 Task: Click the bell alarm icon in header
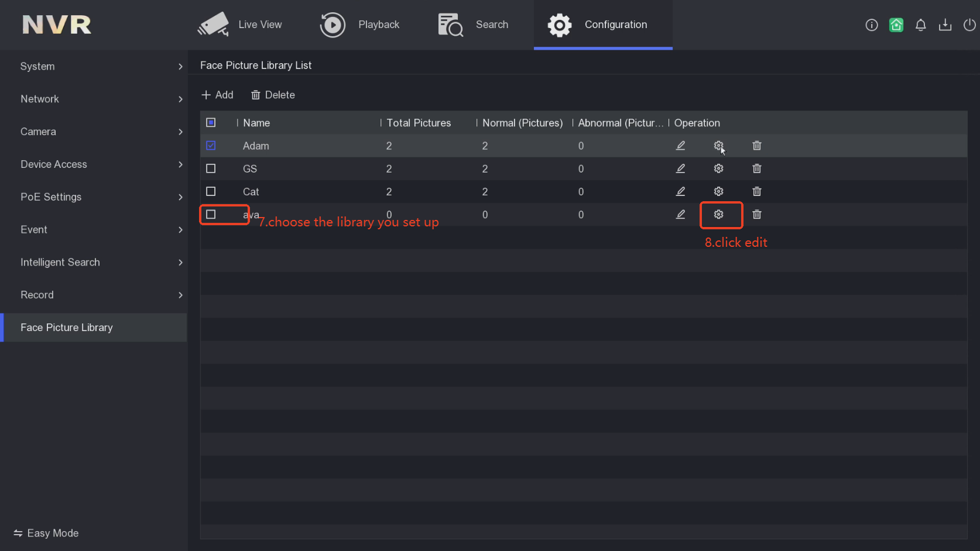click(x=920, y=25)
